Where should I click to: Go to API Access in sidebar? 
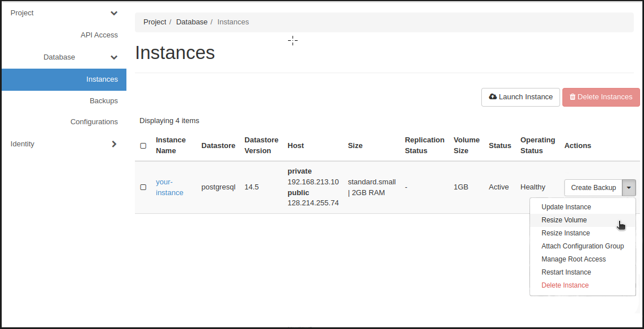click(x=99, y=35)
